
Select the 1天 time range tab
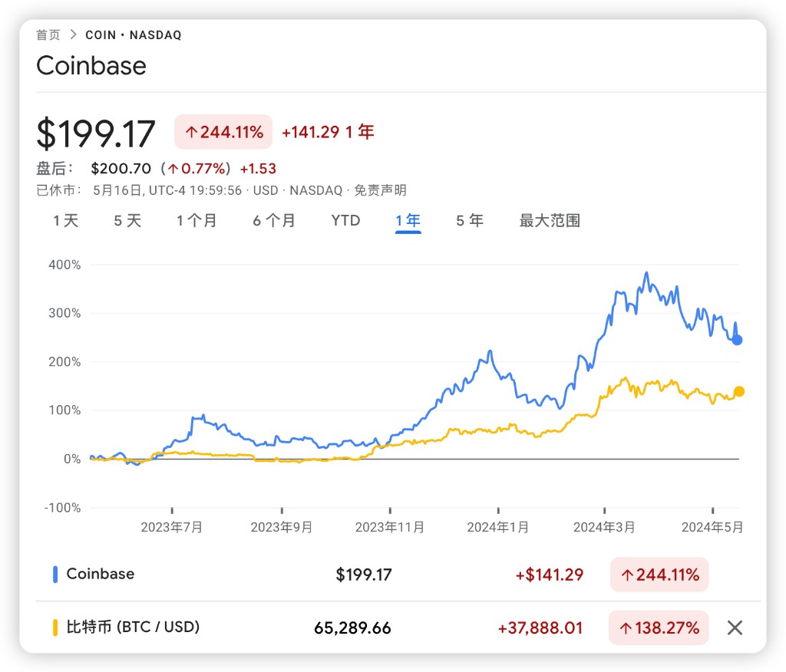coord(66,221)
